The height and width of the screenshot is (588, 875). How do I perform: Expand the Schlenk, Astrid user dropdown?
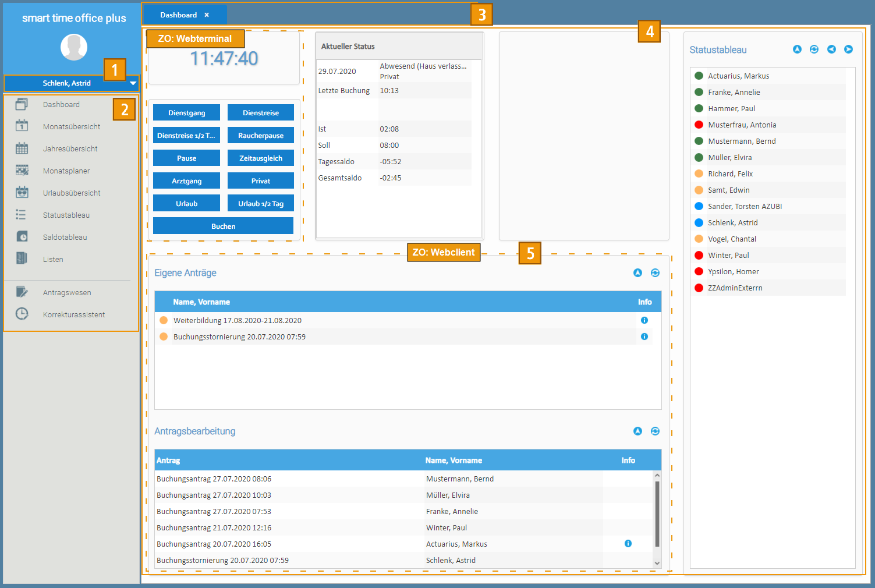tap(133, 83)
